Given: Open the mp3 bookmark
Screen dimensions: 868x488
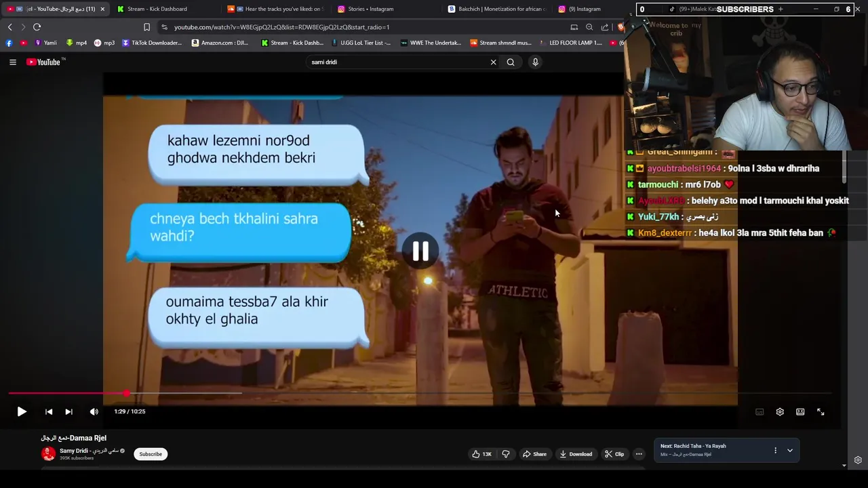Looking at the screenshot, I should coord(104,43).
